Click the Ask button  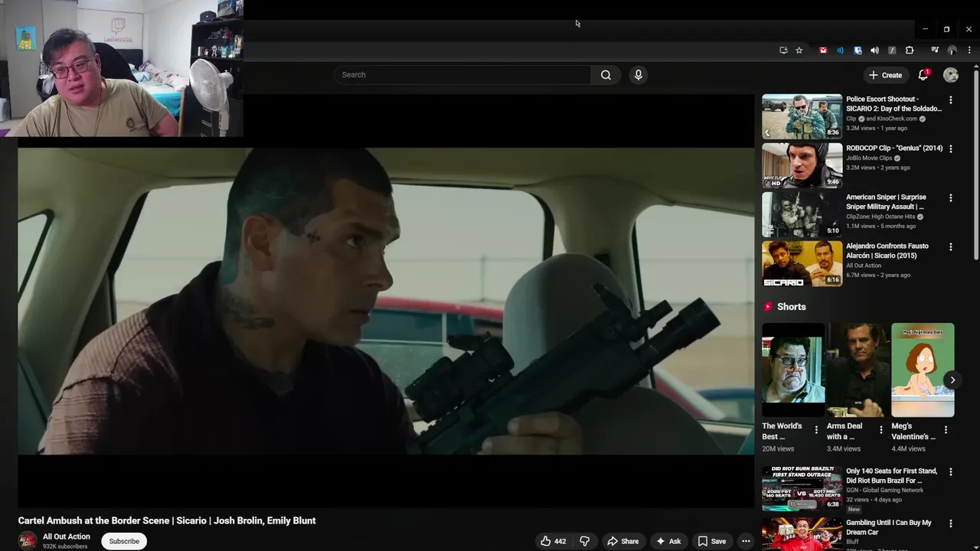point(668,541)
